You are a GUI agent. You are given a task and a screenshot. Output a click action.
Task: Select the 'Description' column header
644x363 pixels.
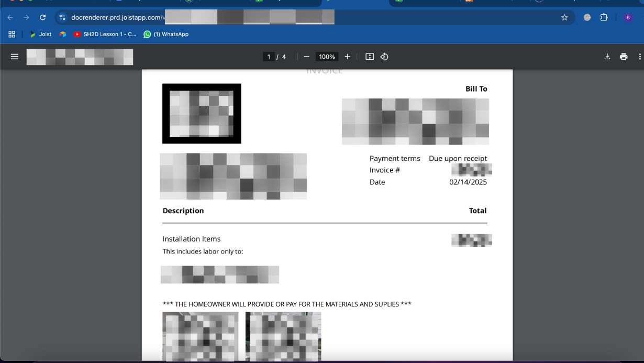click(183, 211)
